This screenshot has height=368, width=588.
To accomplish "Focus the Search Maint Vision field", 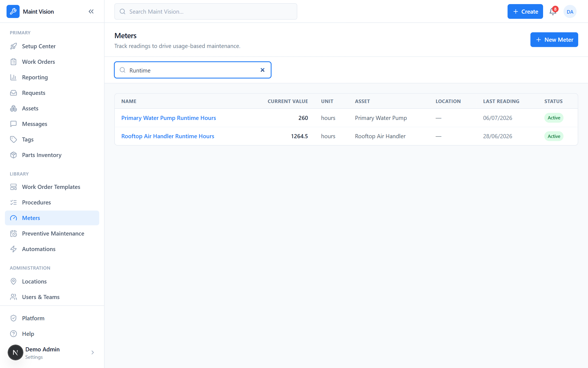I will coord(206,11).
